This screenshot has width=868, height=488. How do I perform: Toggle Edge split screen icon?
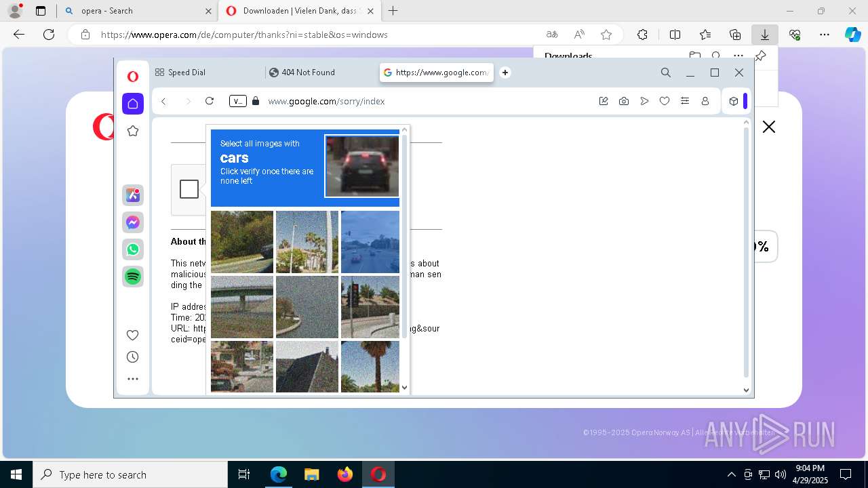(675, 35)
